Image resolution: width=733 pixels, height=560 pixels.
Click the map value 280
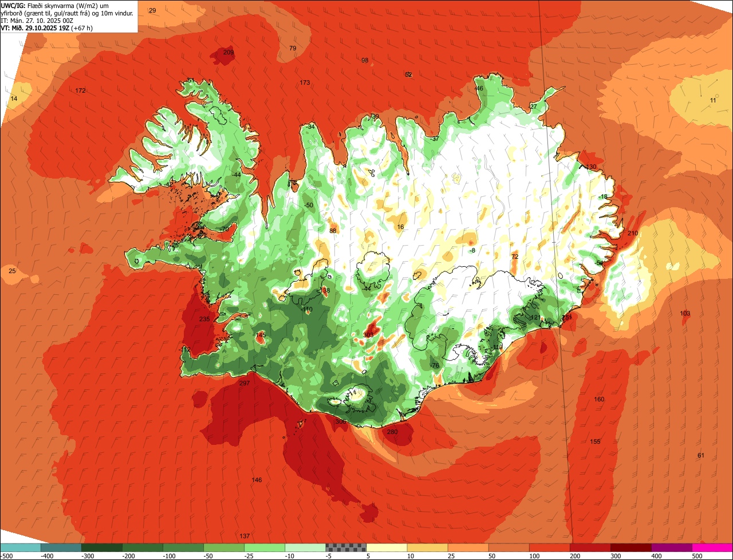pyautogui.click(x=392, y=432)
